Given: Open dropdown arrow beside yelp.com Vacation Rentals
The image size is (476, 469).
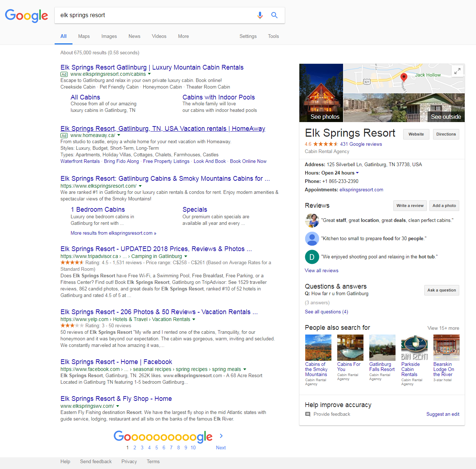Looking at the screenshot, I should [x=194, y=320].
